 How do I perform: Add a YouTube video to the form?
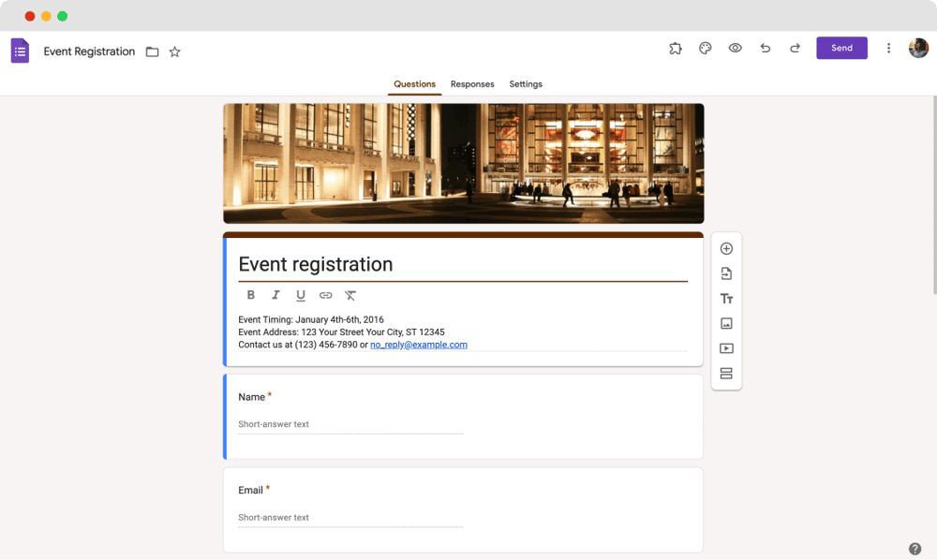pyautogui.click(x=726, y=347)
